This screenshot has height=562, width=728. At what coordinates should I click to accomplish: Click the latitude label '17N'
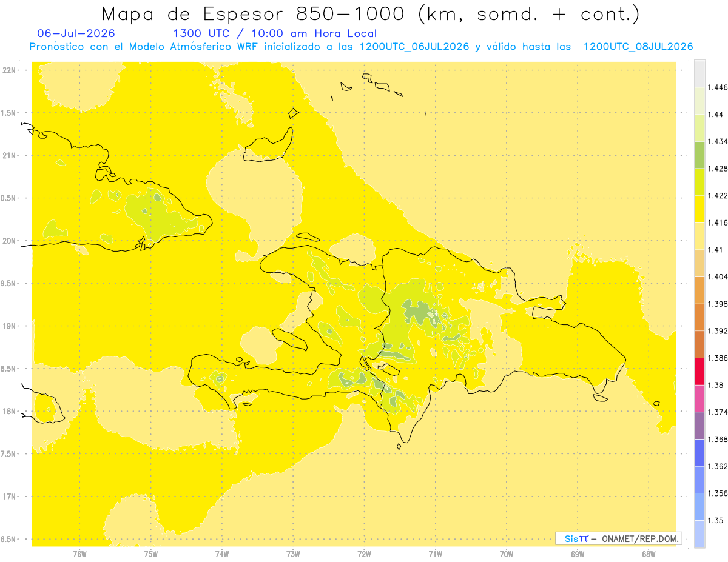[x=9, y=497]
